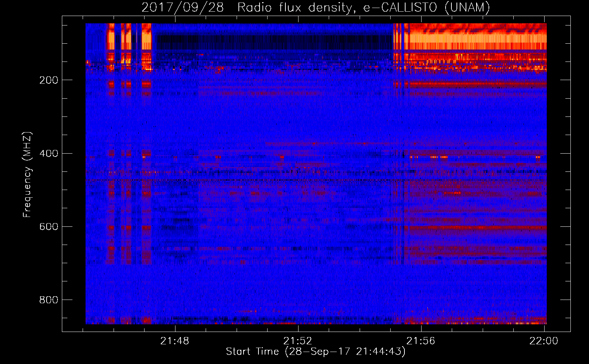
Task: Click the 21:56 time tick label
Action: 421,341
